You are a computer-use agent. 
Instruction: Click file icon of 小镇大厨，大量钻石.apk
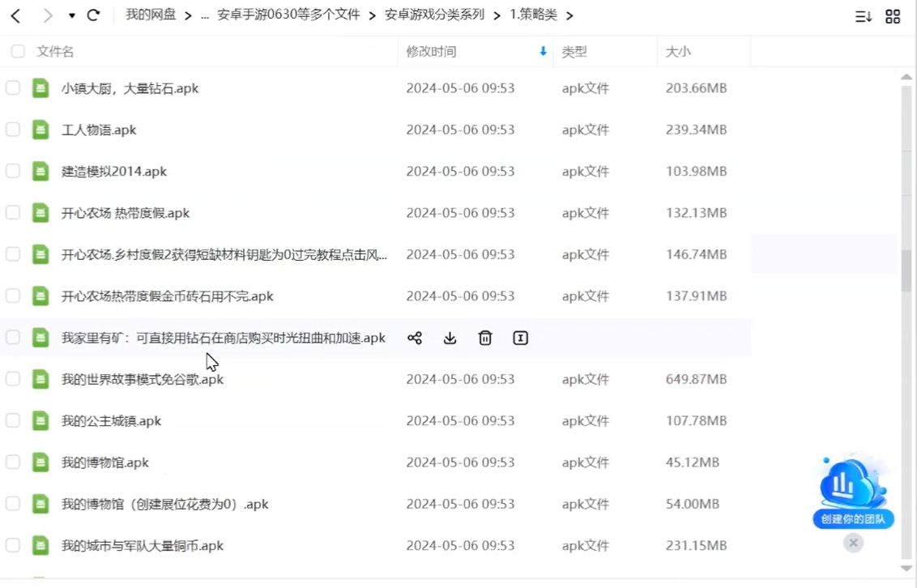41,88
